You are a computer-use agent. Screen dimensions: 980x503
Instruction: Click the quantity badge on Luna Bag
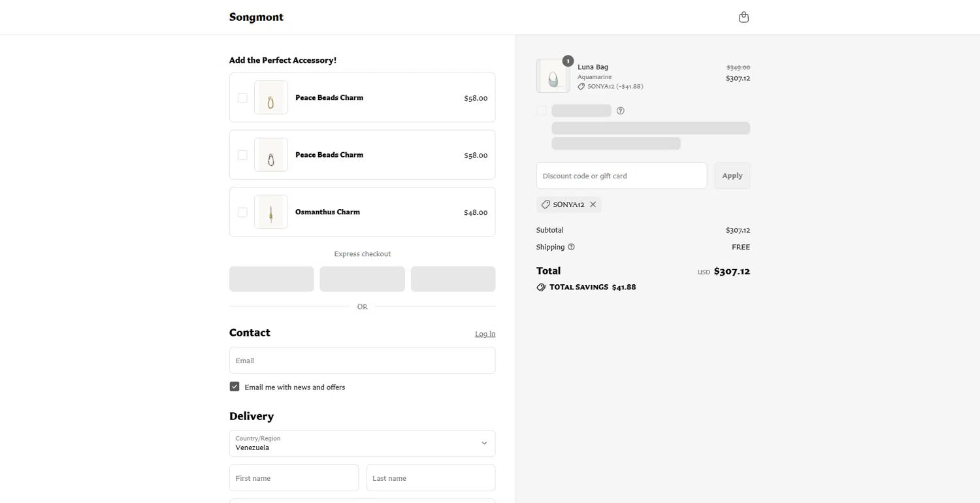tap(568, 61)
